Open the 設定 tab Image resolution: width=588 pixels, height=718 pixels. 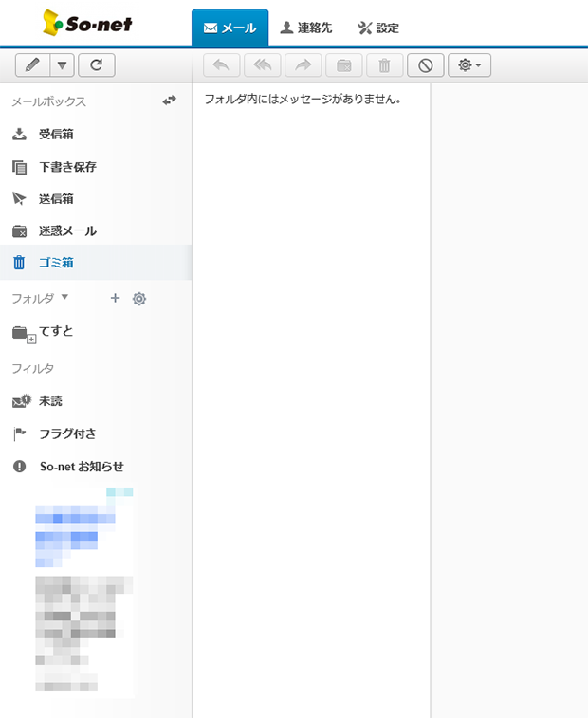[378, 28]
